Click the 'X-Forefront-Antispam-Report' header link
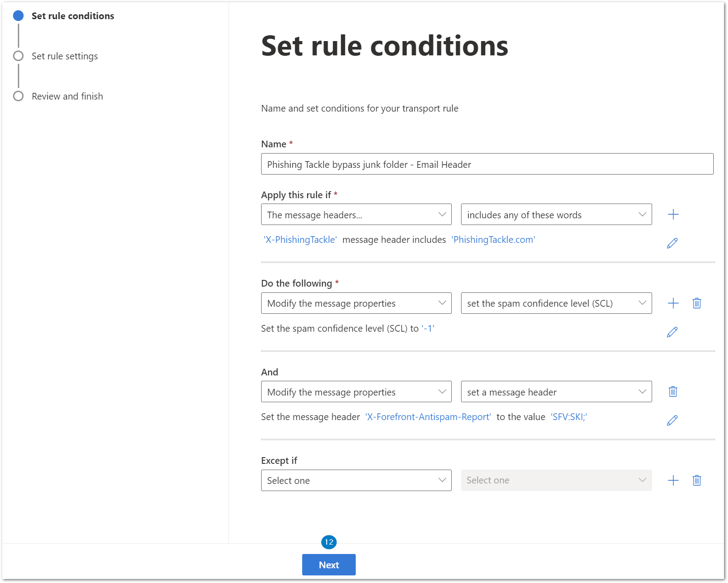The width and height of the screenshot is (728, 583). click(x=428, y=417)
